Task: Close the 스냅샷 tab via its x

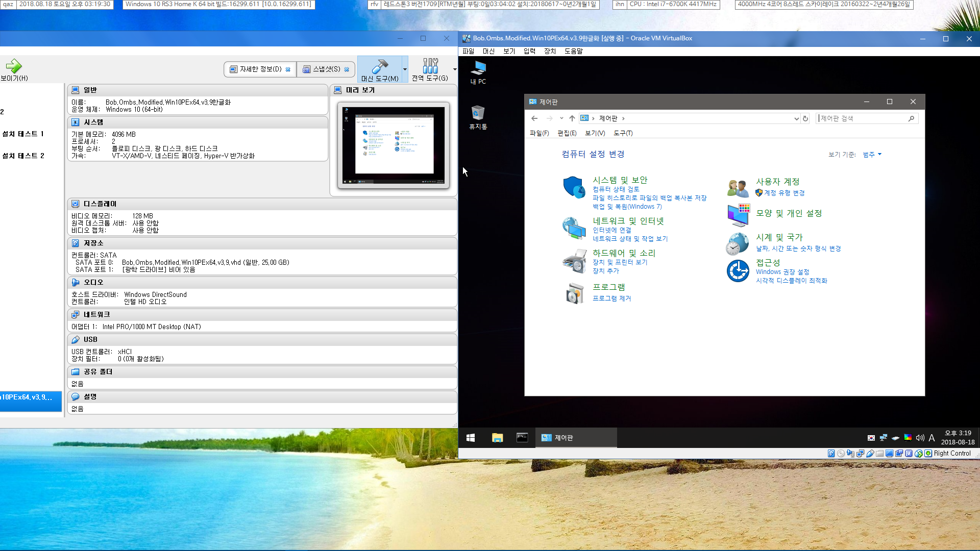Action: click(347, 69)
